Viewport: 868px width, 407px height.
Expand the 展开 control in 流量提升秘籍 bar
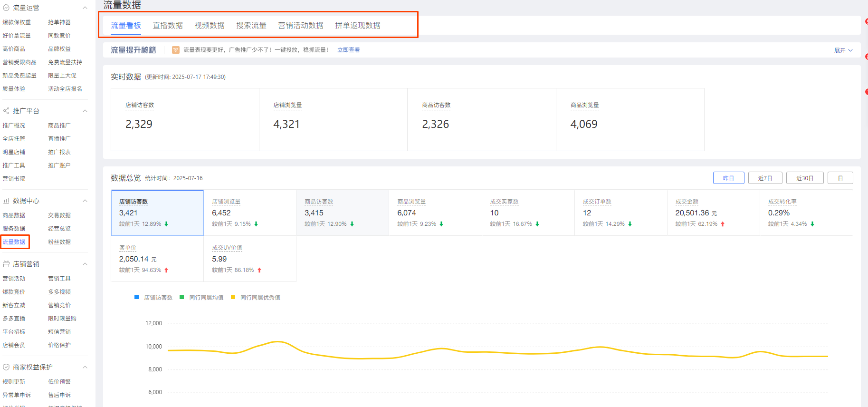click(843, 50)
